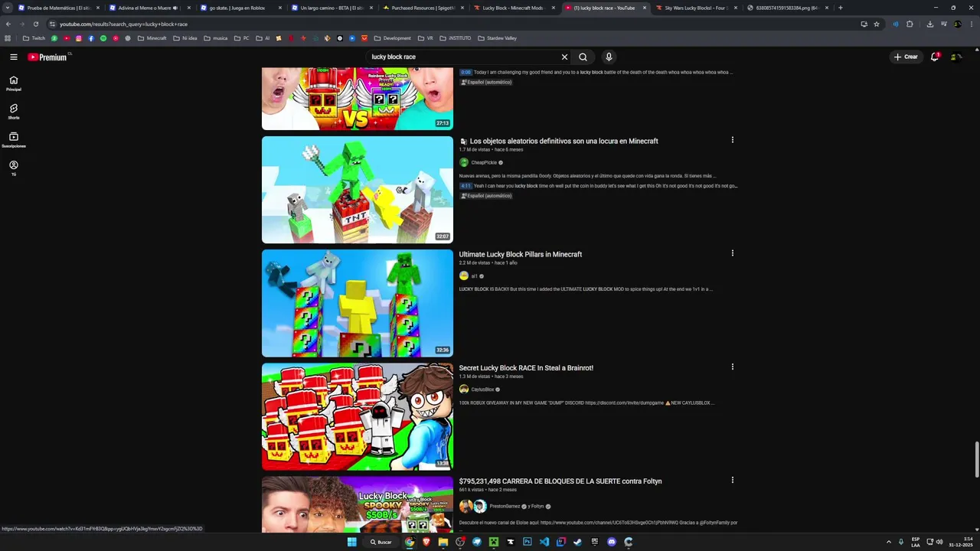980x551 pixels.
Task: Open options for Secret Lucky Block RACE video
Action: (x=732, y=367)
